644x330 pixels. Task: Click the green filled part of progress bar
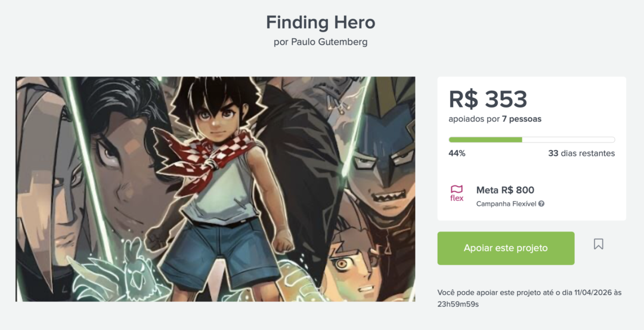click(485, 140)
